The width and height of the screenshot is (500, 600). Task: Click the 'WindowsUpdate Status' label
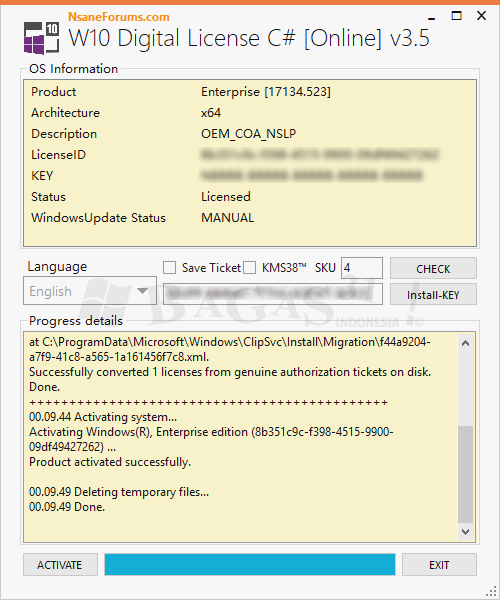[99, 218]
